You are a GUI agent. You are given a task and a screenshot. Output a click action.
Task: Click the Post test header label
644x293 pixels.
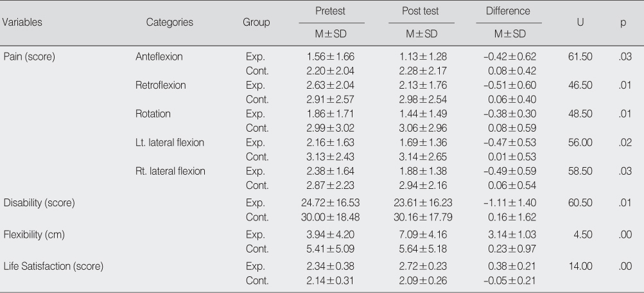click(x=421, y=11)
